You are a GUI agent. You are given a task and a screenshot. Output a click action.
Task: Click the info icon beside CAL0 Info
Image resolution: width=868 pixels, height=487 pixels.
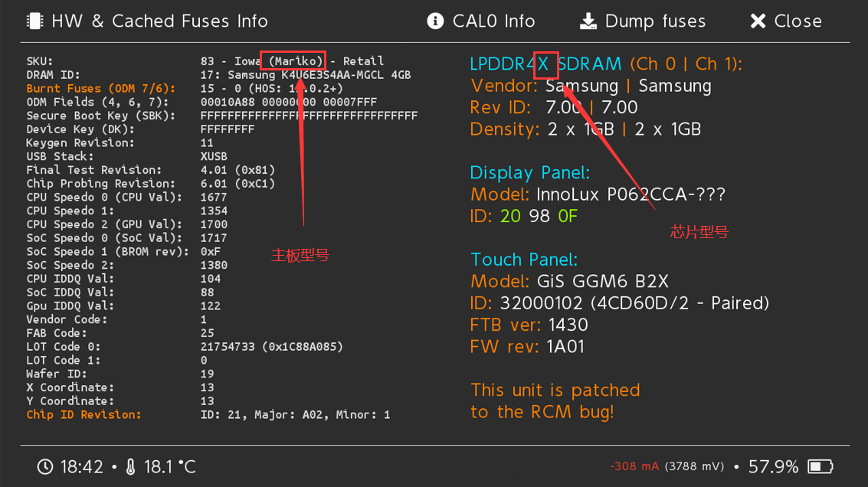tap(437, 21)
